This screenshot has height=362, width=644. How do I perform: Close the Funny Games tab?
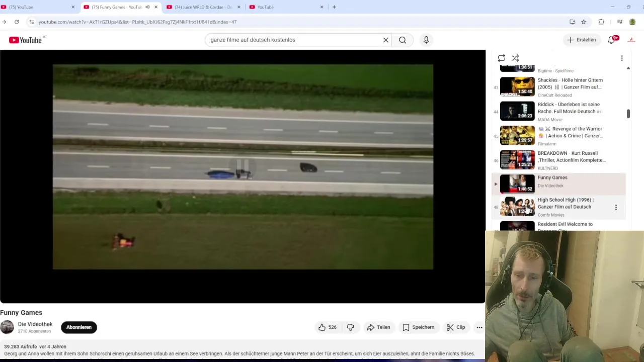[x=156, y=7]
